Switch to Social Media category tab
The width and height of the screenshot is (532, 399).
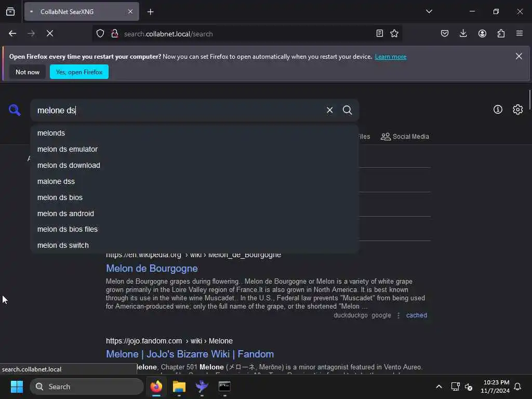405,137
